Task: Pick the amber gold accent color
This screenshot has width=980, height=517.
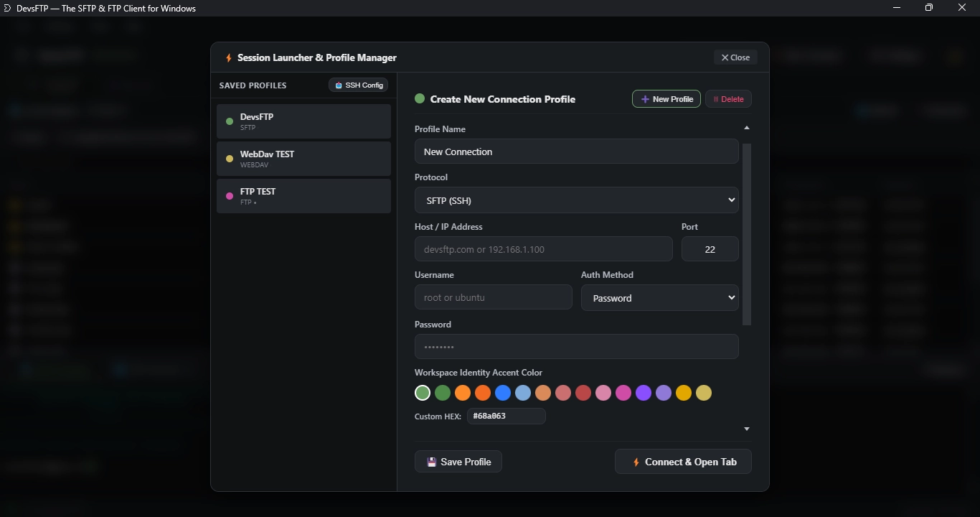Action: pos(684,393)
